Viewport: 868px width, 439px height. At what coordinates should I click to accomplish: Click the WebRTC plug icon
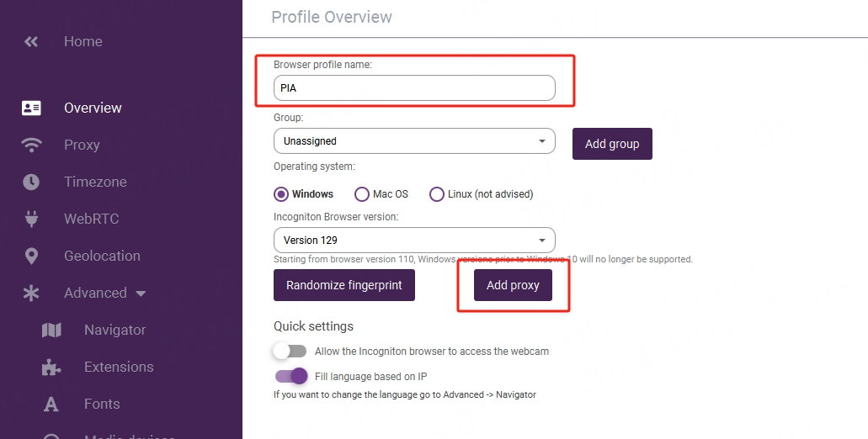[31, 219]
